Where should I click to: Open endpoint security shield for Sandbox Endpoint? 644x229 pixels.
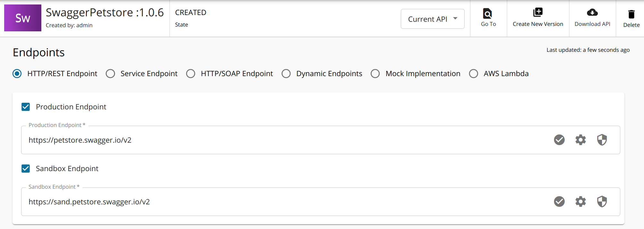point(602,201)
